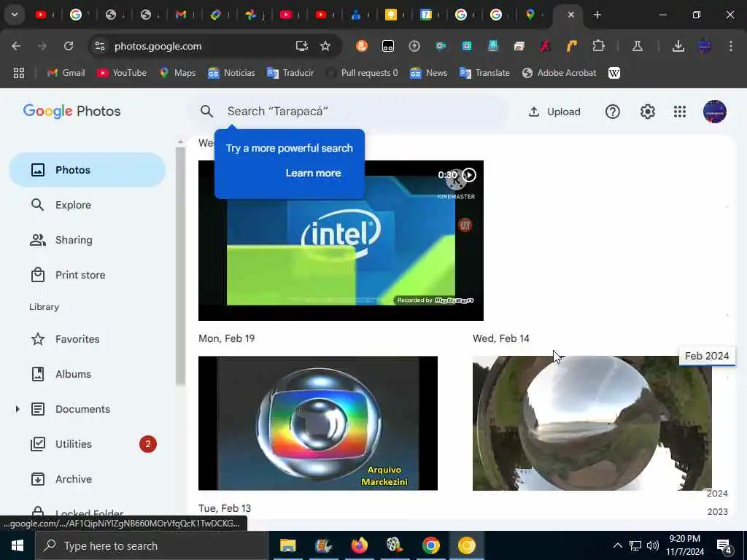Image resolution: width=747 pixels, height=560 pixels.
Task: Open the Pull requests 0 bookmark
Action: point(362,73)
